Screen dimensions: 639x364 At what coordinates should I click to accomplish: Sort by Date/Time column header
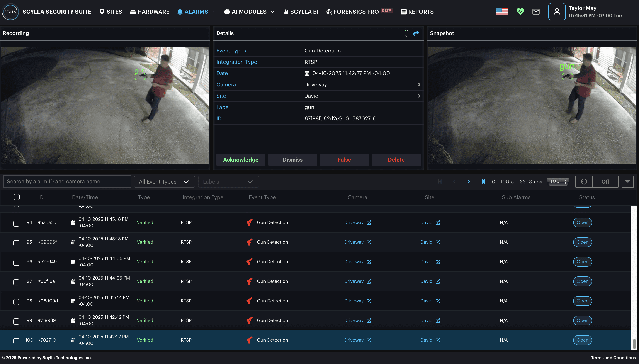click(85, 197)
